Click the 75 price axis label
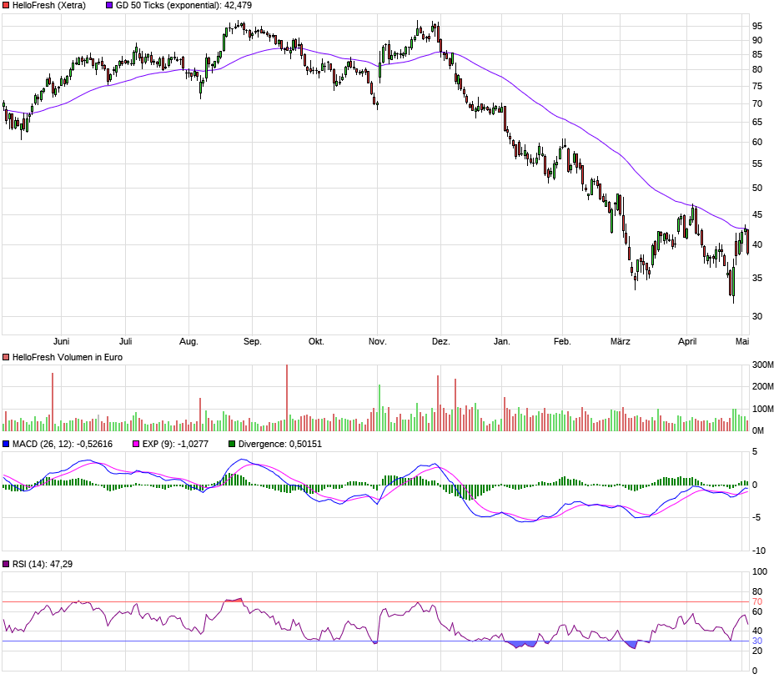Viewport: 784px width, 679px height. click(757, 87)
